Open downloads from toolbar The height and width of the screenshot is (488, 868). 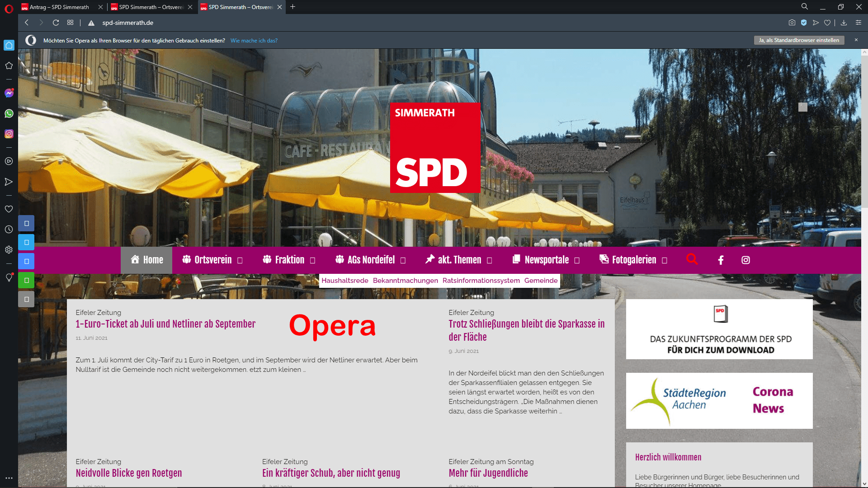coord(844,23)
